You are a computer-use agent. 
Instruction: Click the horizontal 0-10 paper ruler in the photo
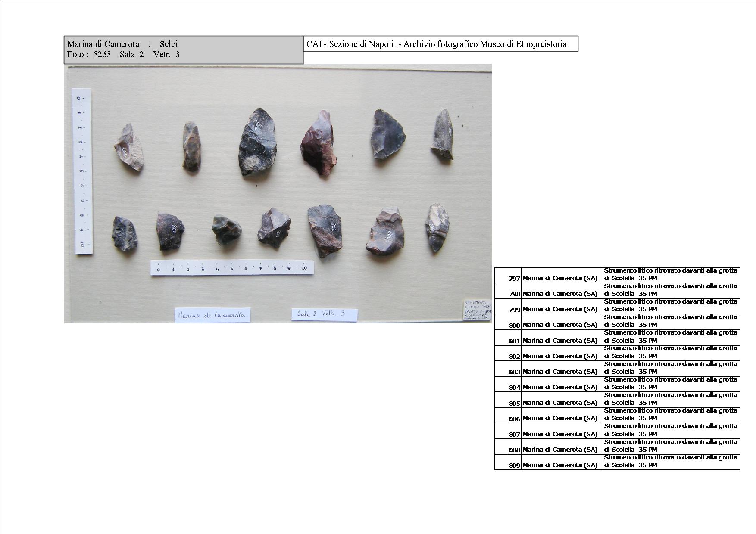(232, 267)
